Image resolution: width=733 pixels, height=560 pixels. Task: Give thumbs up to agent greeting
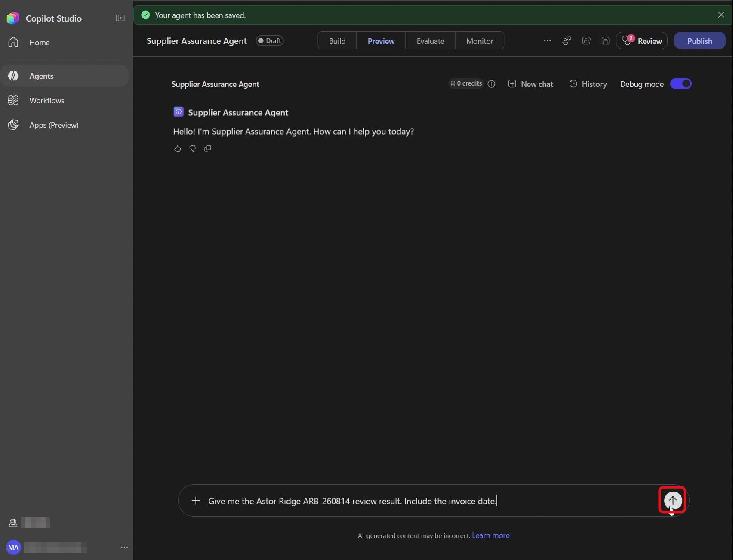click(x=177, y=148)
